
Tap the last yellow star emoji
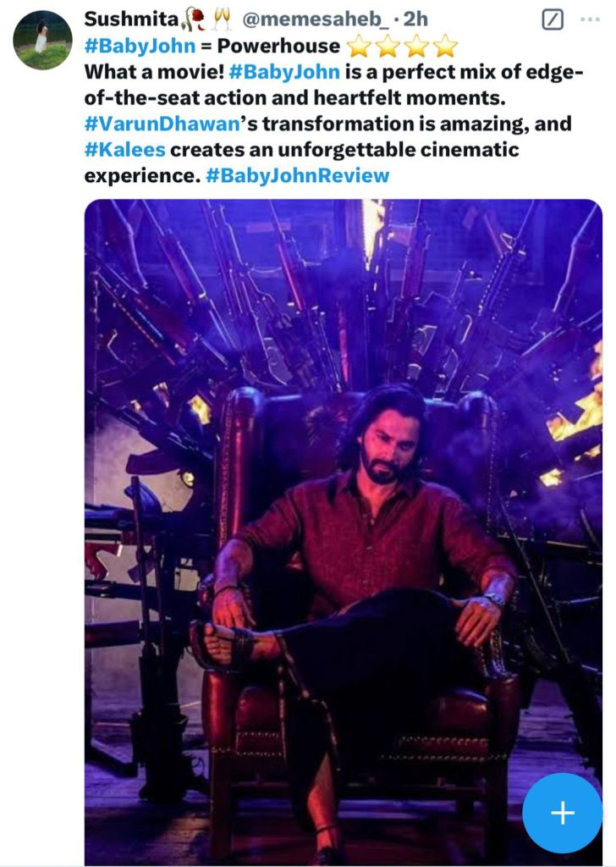pyautogui.click(x=444, y=46)
